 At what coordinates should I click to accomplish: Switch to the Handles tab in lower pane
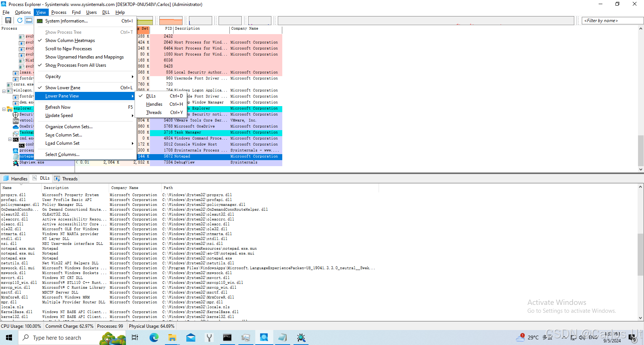[15, 178]
